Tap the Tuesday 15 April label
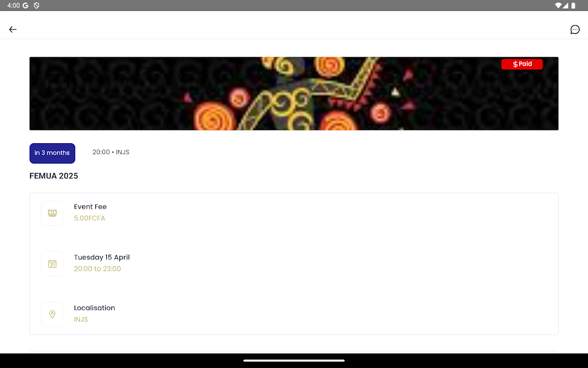Screen dimensions: 588x368 (102, 257)
